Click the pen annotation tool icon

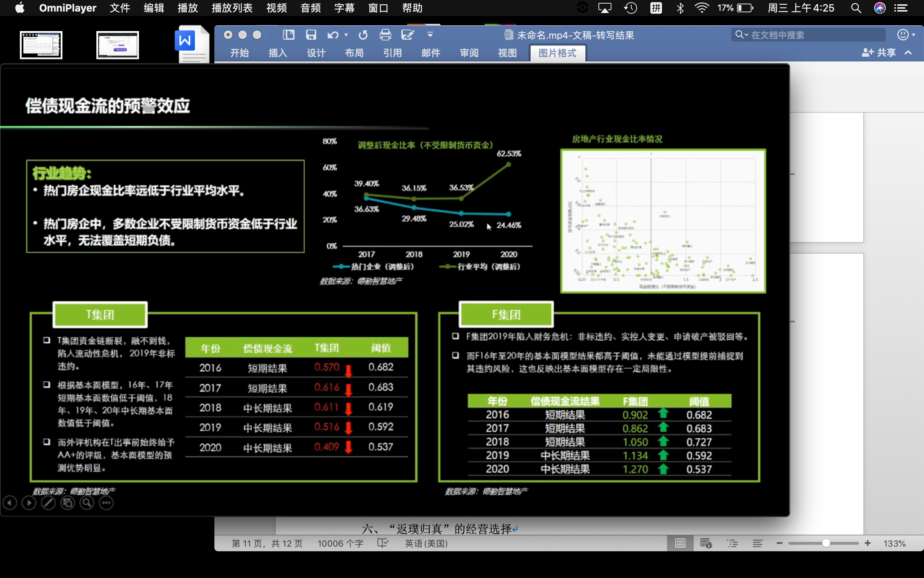(x=48, y=503)
